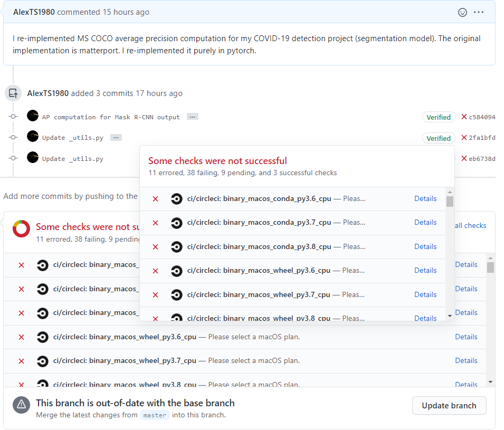Click the checks status donut chart icon
The height and width of the screenshot is (430, 504).
pos(22,229)
